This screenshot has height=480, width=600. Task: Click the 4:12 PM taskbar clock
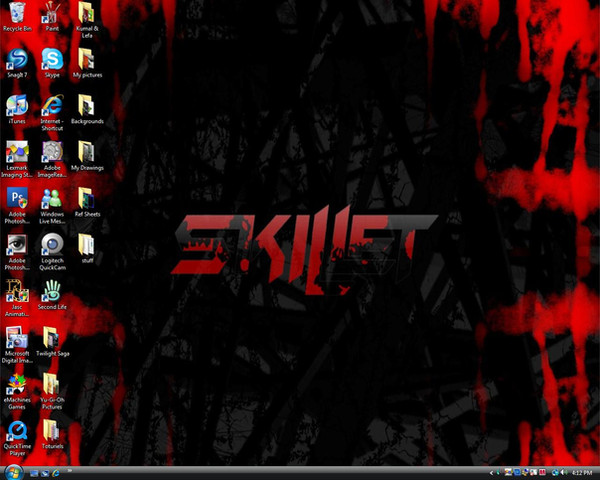pyautogui.click(x=583, y=473)
